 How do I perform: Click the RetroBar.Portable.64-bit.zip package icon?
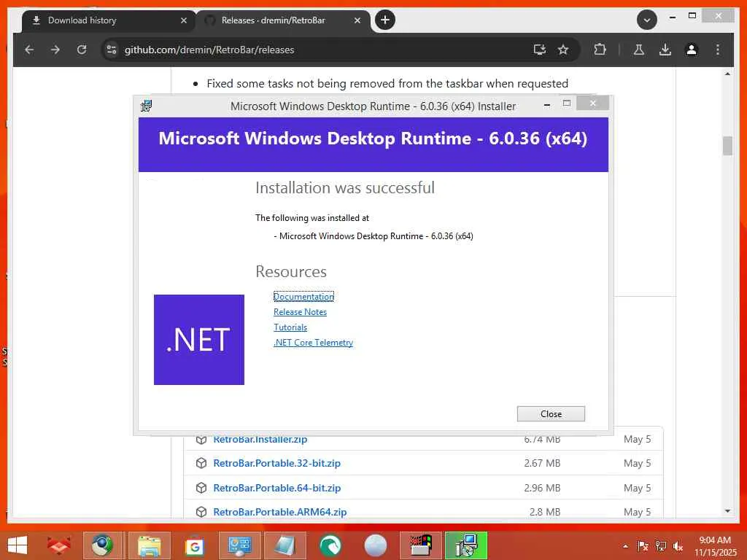pyautogui.click(x=201, y=488)
